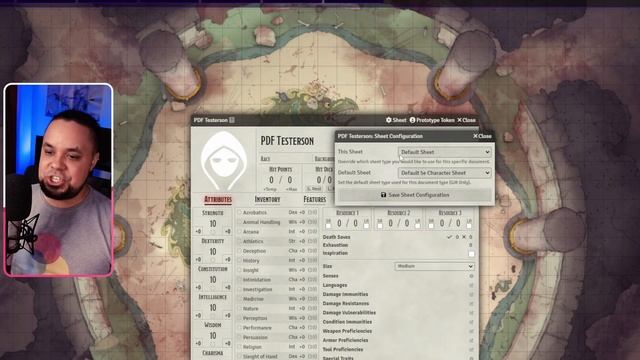Edit the Temp hit points field
640x360 pixels.
tap(270, 189)
